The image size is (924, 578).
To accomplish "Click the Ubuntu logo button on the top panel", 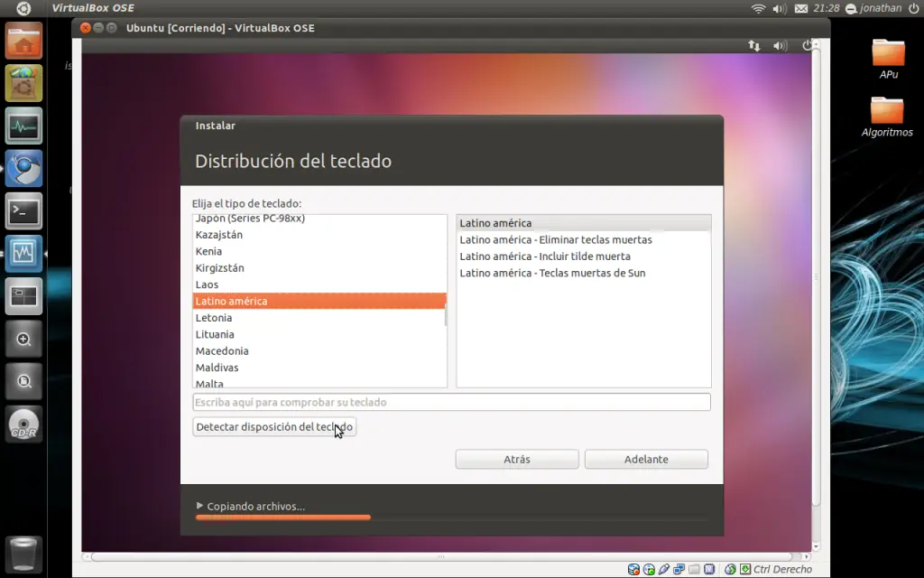I will (23, 8).
